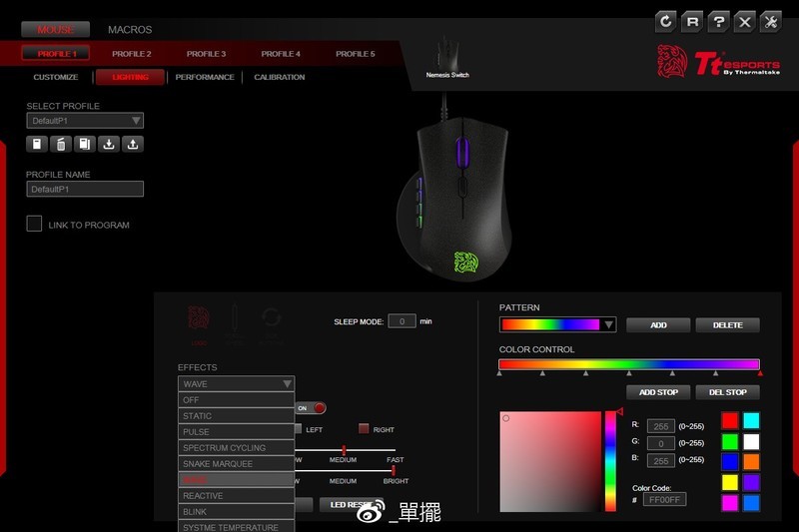The height and width of the screenshot is (532, 799).
Task: Pick the yellow color swatch
Action: (730, 482)
